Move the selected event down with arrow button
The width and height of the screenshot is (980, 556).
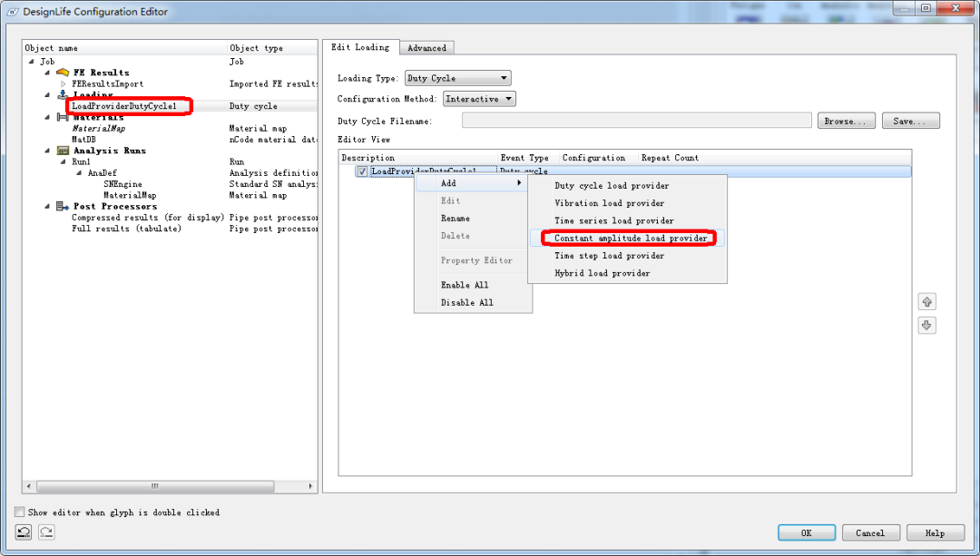(x=926, y=326)
